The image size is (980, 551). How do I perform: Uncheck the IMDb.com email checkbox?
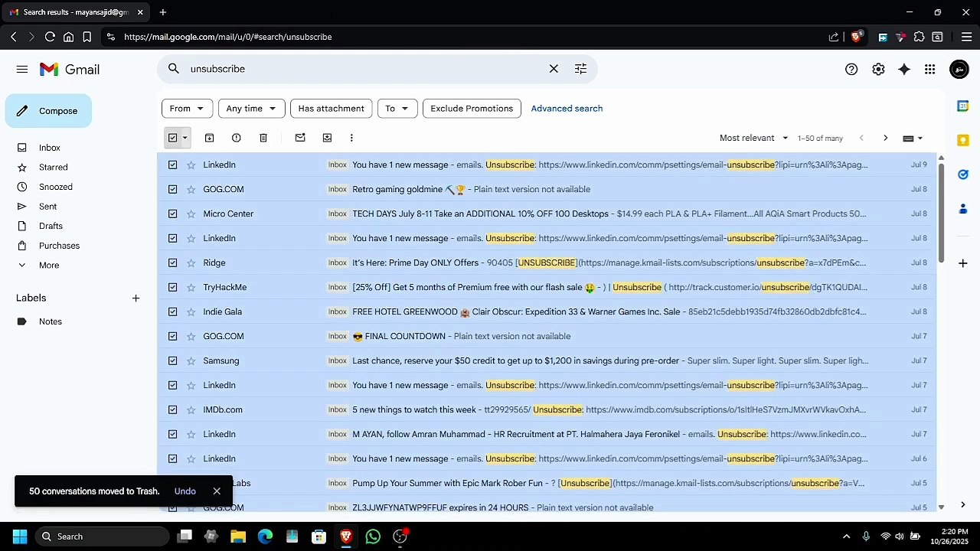click(172, 409)
